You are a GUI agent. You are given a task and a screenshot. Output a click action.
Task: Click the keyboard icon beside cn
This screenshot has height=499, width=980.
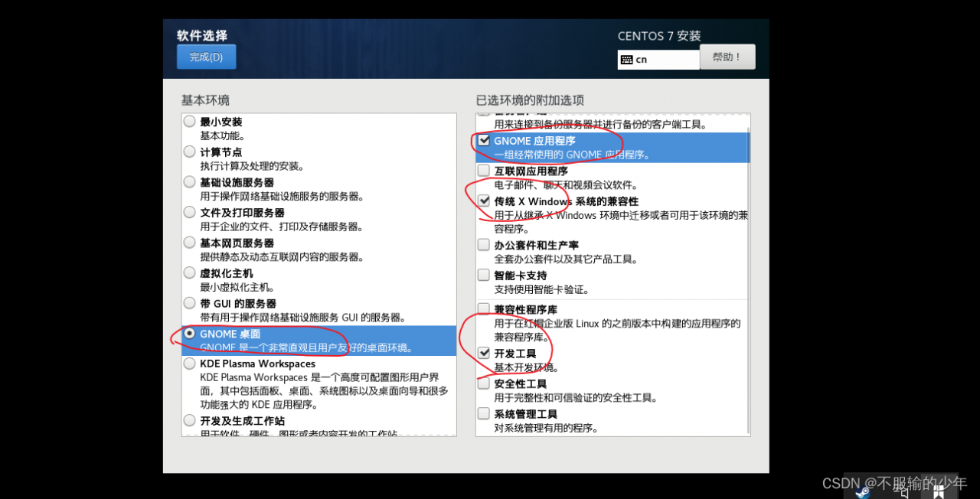[626, 59]
